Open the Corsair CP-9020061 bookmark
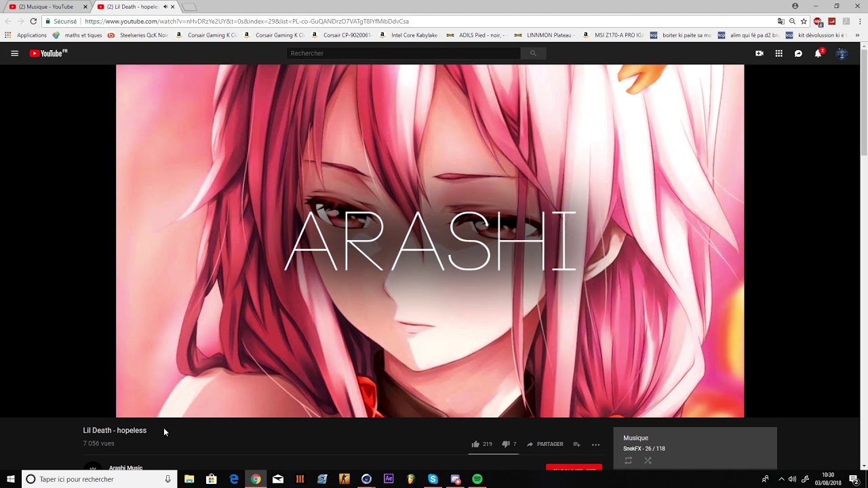Screen dimensions: 868x488 coord(342,35)
